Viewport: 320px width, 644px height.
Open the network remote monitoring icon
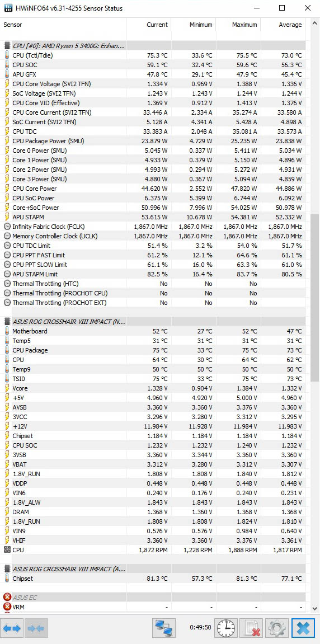(x=163, y=628)
